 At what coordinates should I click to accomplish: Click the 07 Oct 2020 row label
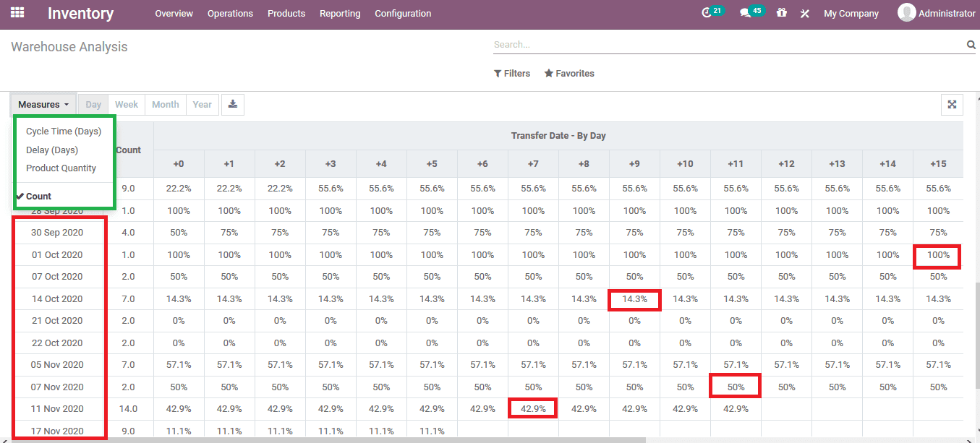(57, 277)
